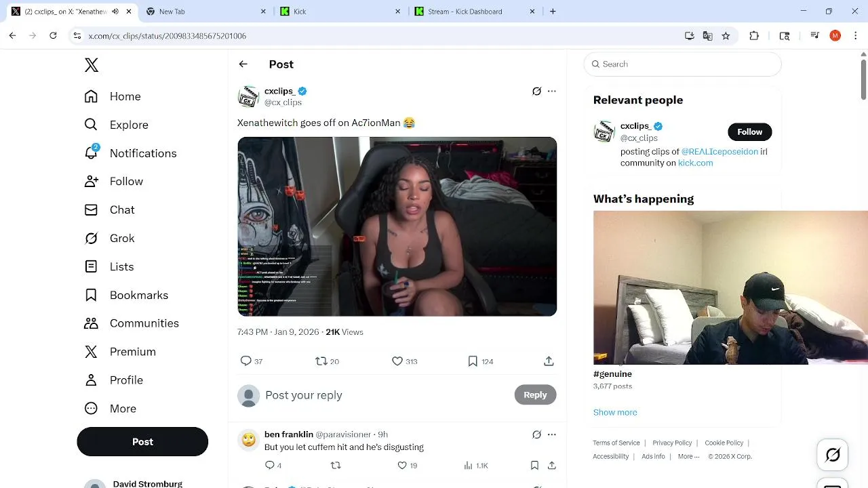Click the kick.com link in bio

[695, 163]
